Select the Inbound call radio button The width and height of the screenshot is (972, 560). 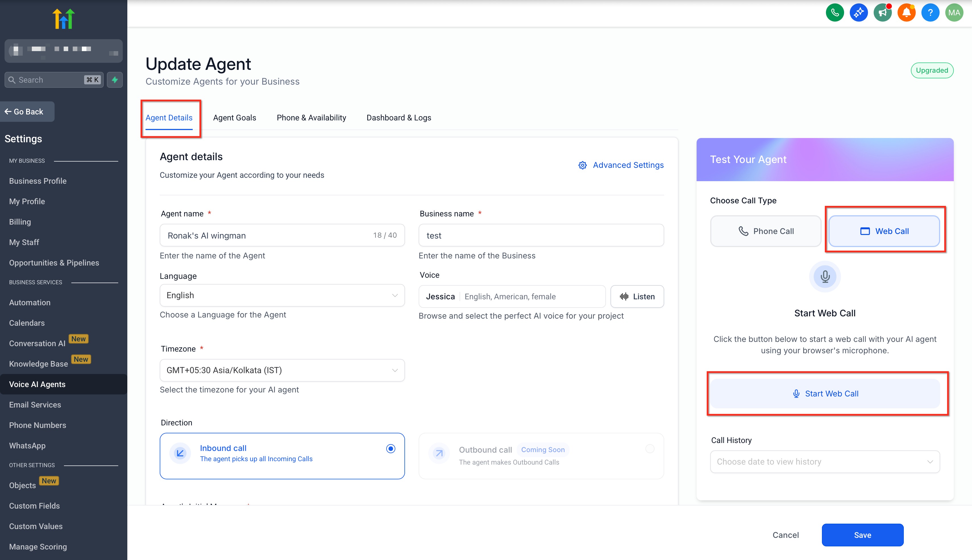tap(390, 448)
